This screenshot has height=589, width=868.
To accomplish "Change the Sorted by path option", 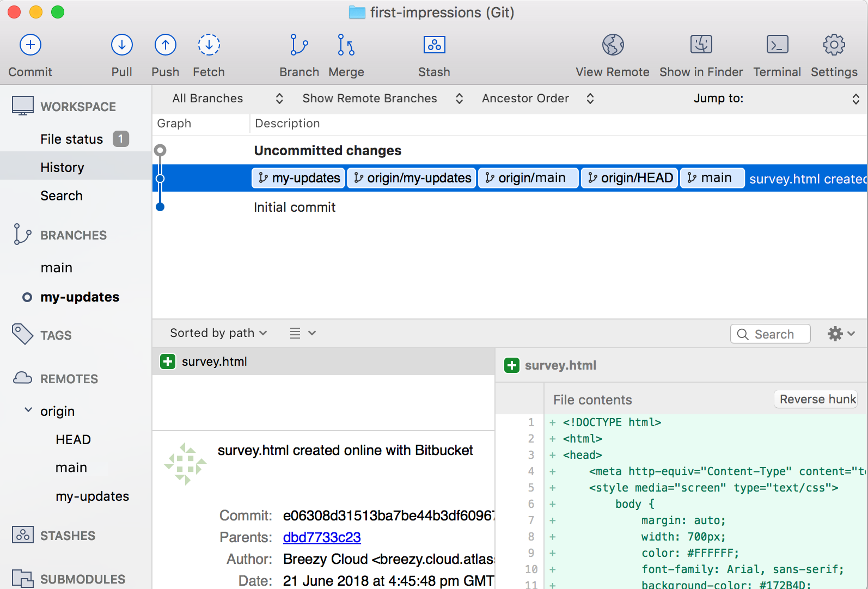I will click(218, 333).
